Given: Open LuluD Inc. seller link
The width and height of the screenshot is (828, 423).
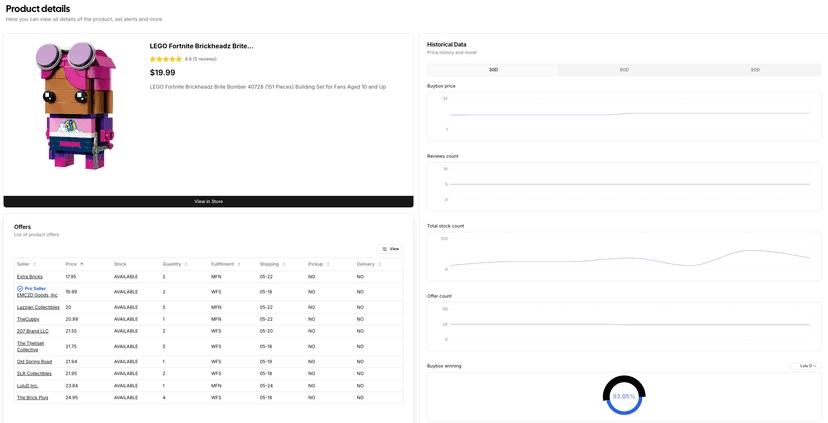Looking at the screenshot, I should pyautogui.click(x=27, y=386).
